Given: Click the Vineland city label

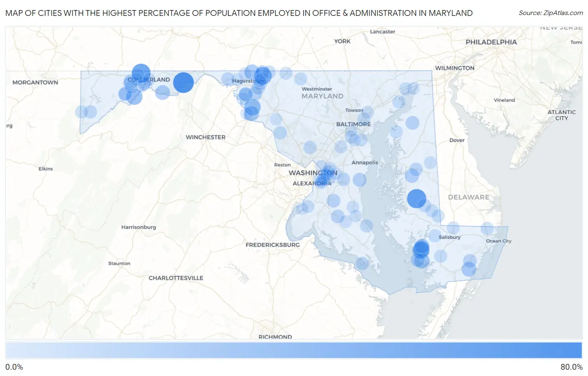Looking at the screenshot, I should click(x=504, y=100).
